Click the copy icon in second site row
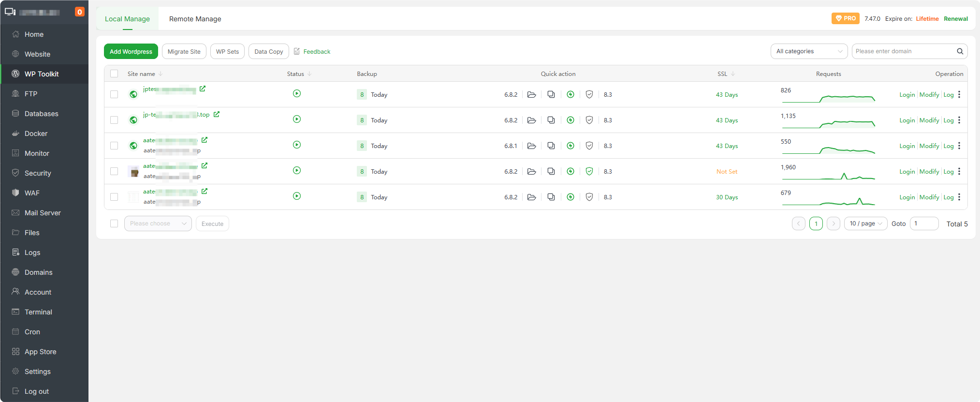980x402 pixels. pos(551,120)
